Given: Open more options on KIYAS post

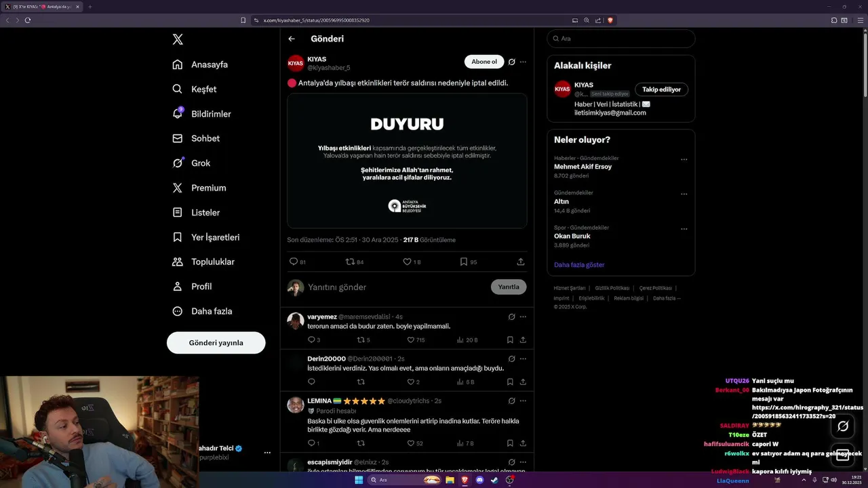Looking at the screenshot, I should pos(523,62).
